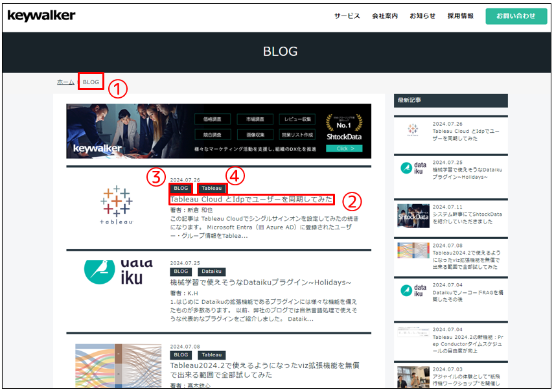
Task: Click the banner's Click > button
Action: coord(344,148)
